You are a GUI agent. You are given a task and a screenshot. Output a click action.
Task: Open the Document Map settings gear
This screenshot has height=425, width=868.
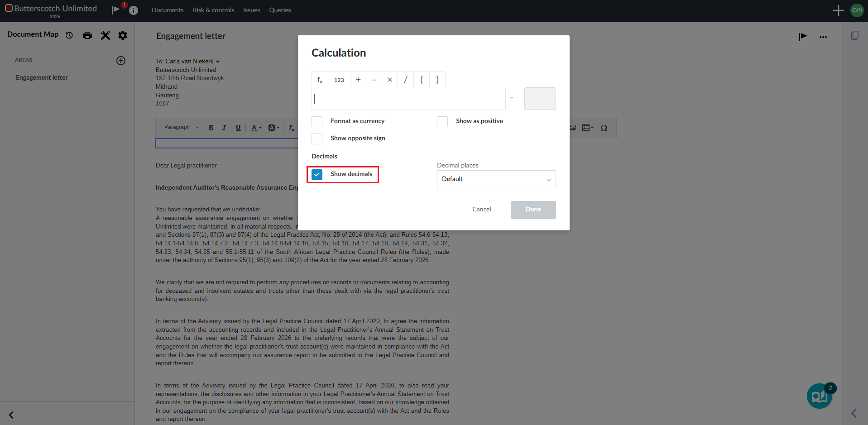coord(123,35)
